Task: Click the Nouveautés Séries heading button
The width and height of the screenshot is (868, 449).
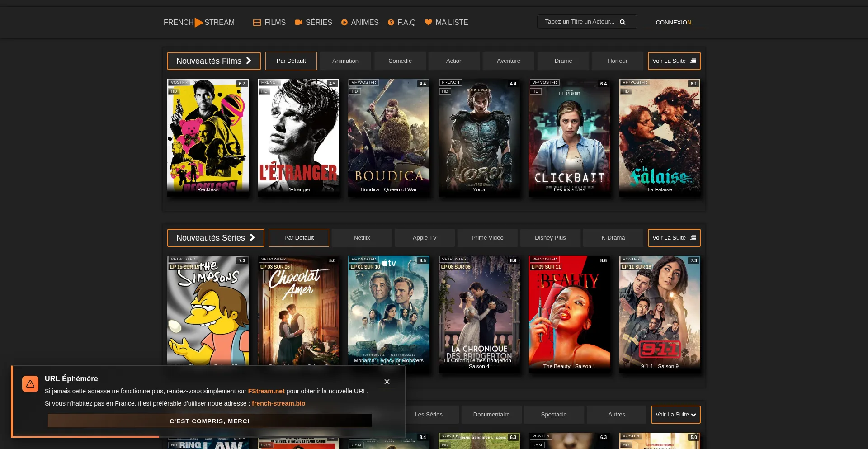Action: pyautogui.click(x=216, y=238)
